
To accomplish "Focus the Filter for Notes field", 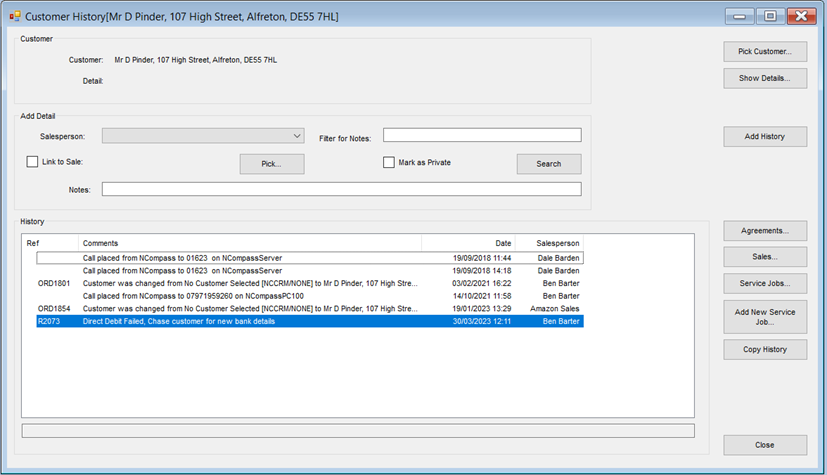I will pos(481,136).
